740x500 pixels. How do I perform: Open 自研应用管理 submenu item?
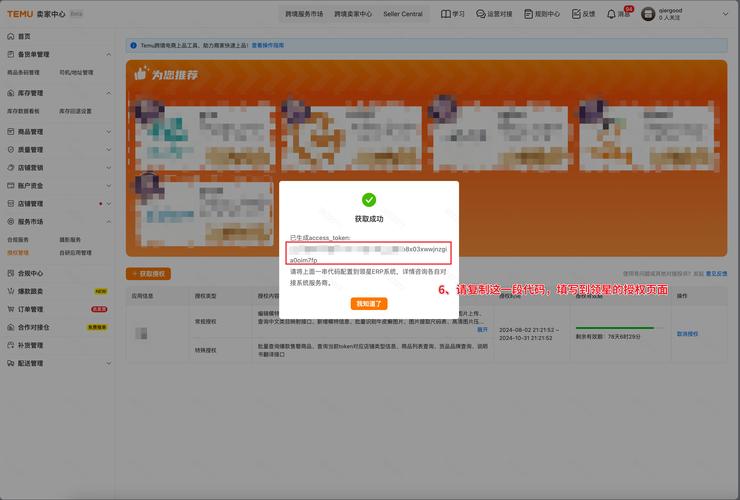76,253
